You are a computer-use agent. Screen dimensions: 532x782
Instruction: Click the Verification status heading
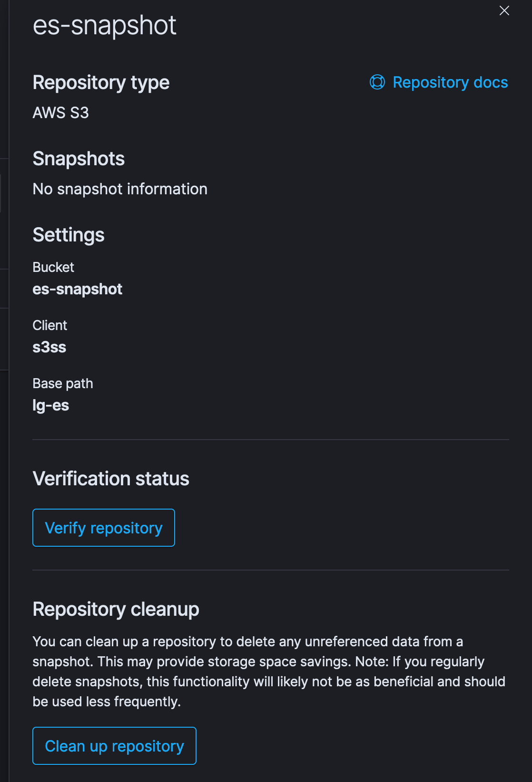110,478
